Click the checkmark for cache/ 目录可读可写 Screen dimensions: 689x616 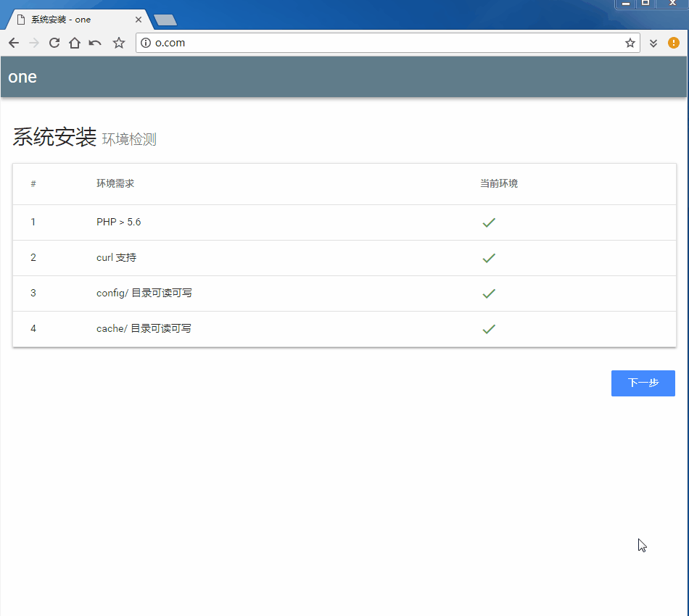coord(489,329)
